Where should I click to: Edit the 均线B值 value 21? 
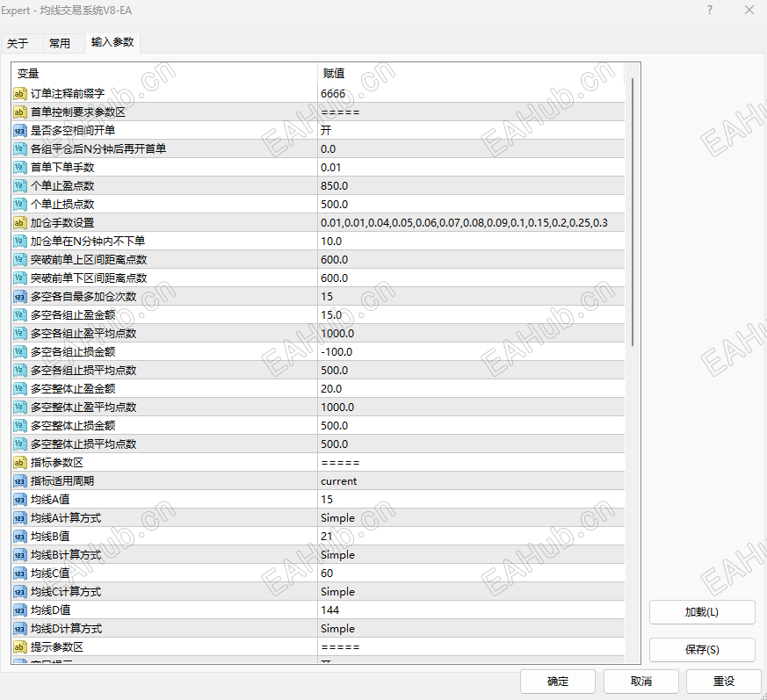471,537
